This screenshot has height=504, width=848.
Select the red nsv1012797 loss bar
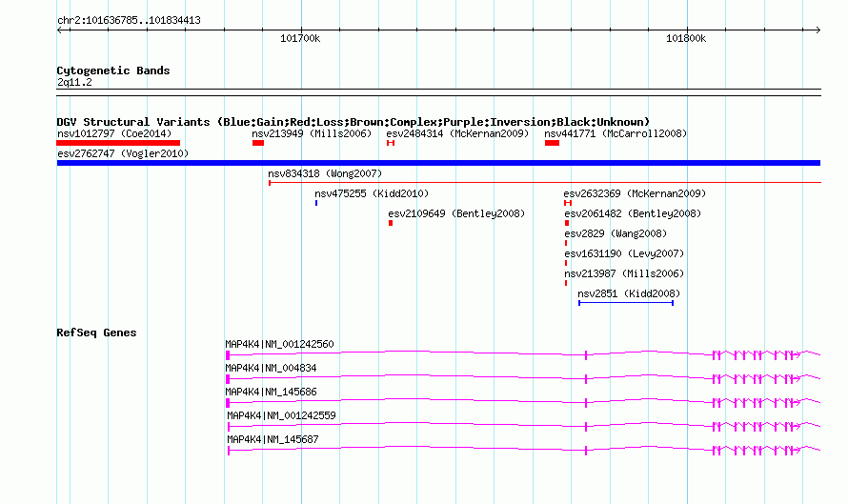coord(118,143)
